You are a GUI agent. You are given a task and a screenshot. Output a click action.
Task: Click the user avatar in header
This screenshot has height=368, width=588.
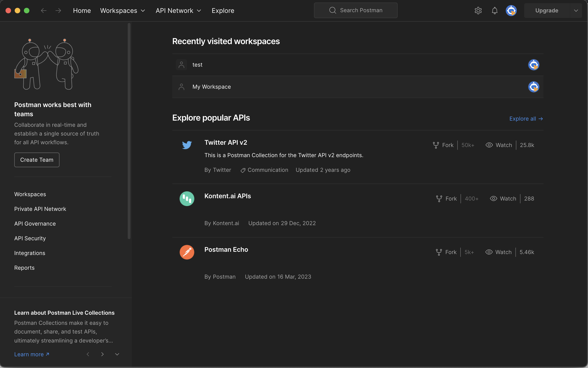click(x=511, y=11)
